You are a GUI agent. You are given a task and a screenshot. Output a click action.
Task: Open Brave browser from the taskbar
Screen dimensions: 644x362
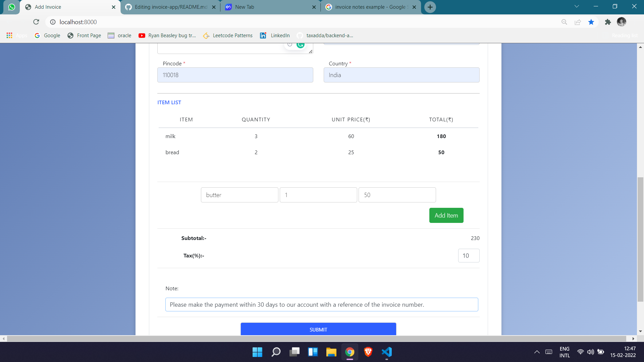(x=368, y=352)
